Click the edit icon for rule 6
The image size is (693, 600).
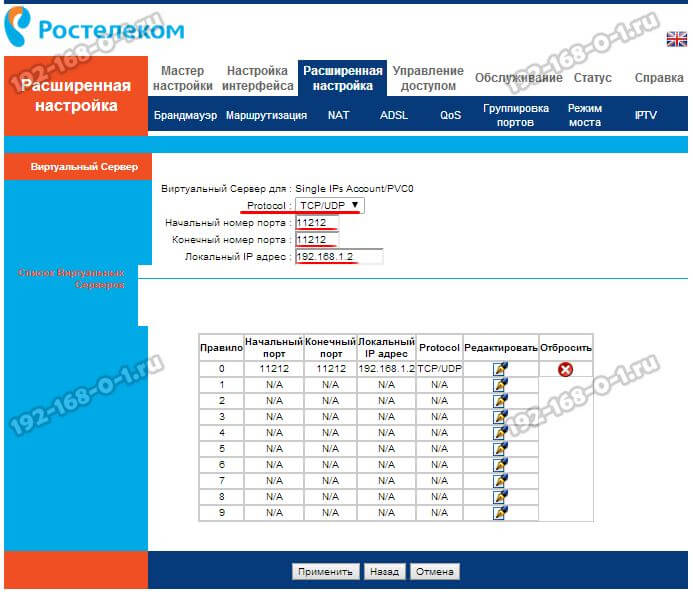point(500,465)
